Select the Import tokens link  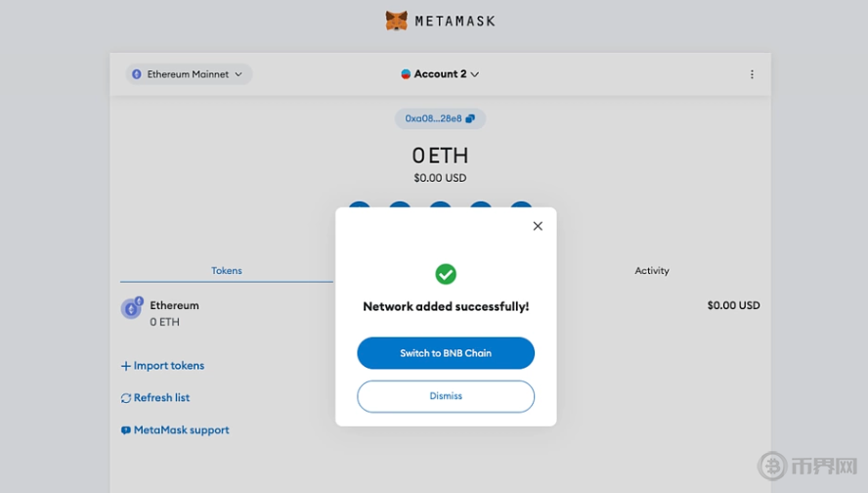(x=168, y=366)
